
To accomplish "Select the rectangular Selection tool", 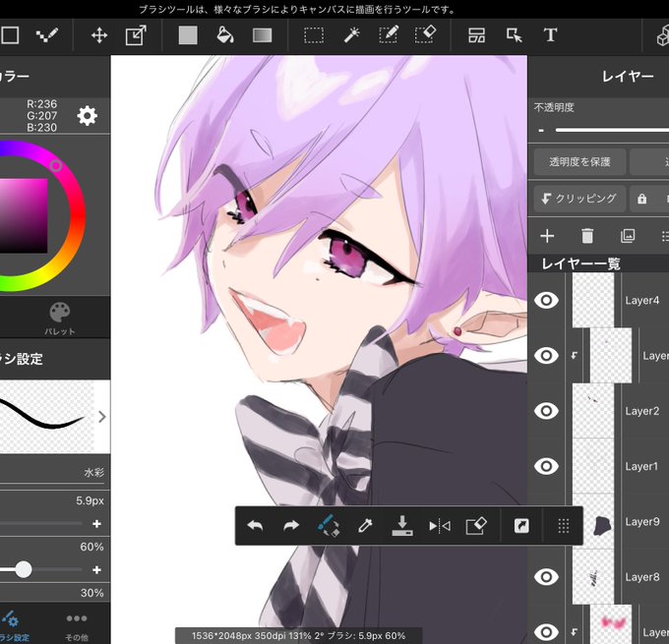I will 314,35.
